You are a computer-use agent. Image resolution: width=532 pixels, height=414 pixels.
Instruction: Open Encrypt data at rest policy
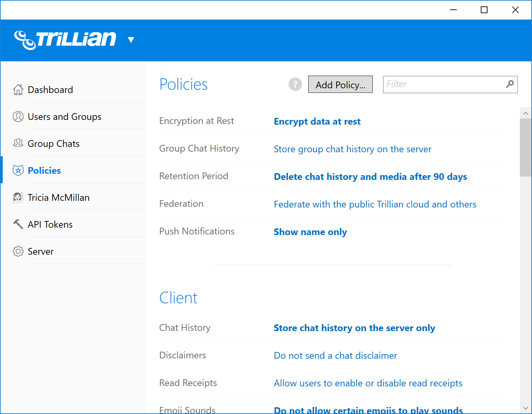pos(317,122)
